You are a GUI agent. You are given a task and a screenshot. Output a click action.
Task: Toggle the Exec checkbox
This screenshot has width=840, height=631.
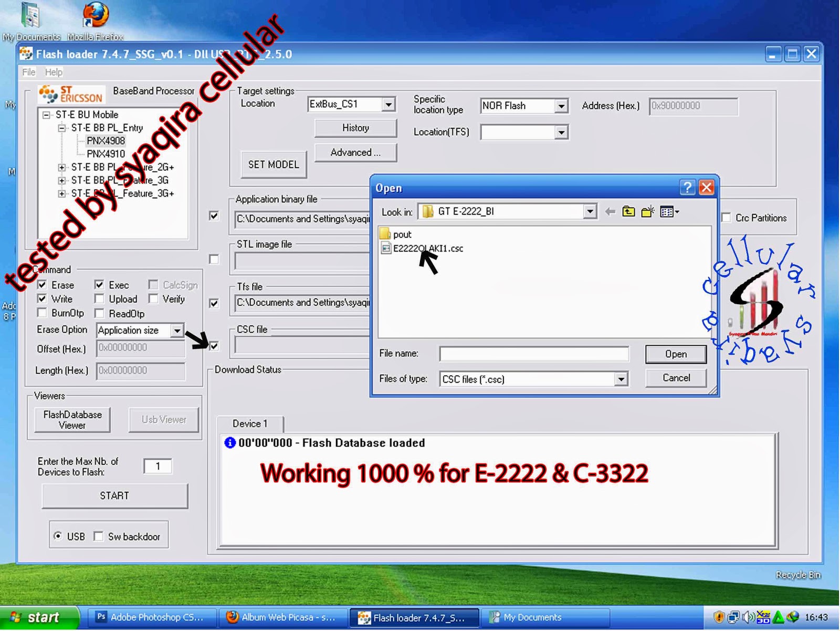click(x=99, y=285)
